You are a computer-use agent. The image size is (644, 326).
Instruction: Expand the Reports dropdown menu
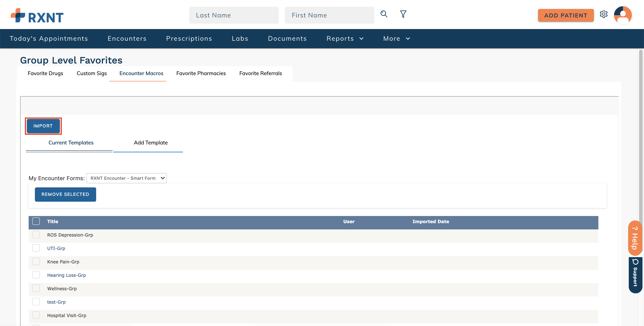coord(345,38)
